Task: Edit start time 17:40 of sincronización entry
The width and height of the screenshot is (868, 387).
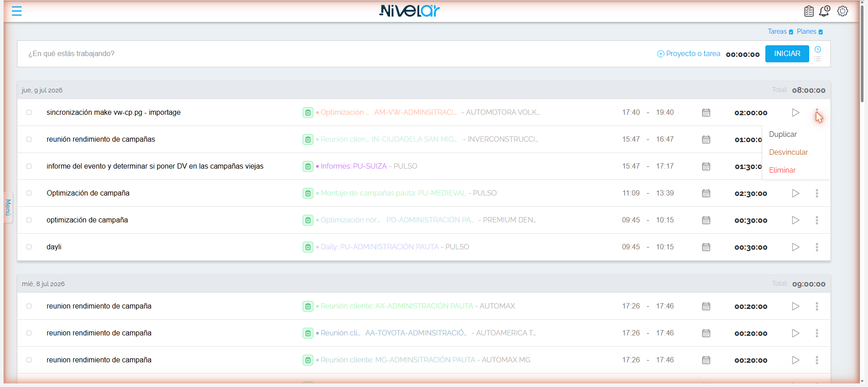Action: point(631,113)
